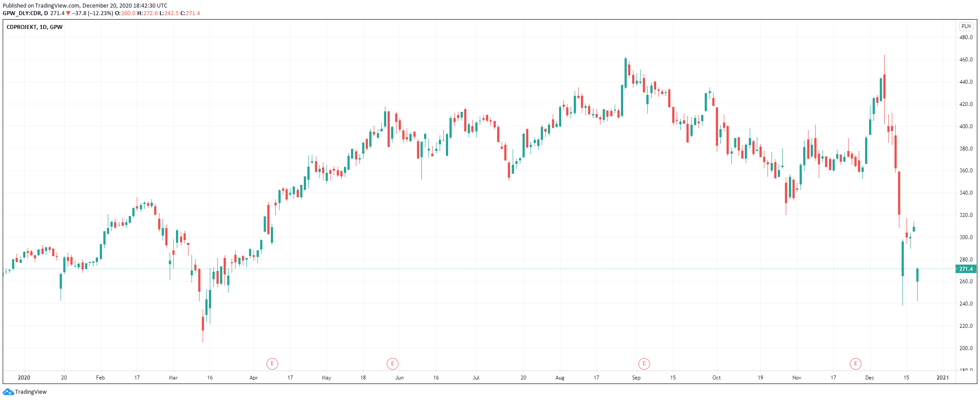Click the TradingView cloud logo icon
The width and height of the screenshot is (980, 400).
pyautogui.click(x=8, y=392)
